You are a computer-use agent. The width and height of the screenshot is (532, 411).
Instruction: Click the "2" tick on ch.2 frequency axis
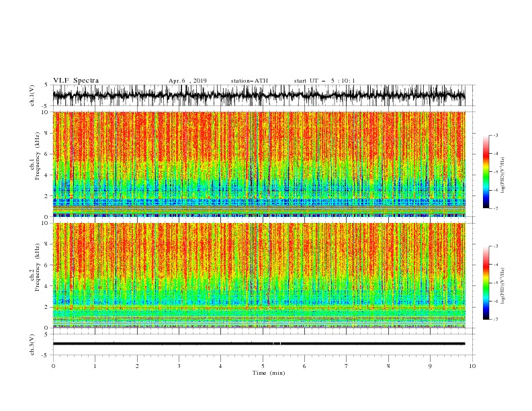(46, 307)
